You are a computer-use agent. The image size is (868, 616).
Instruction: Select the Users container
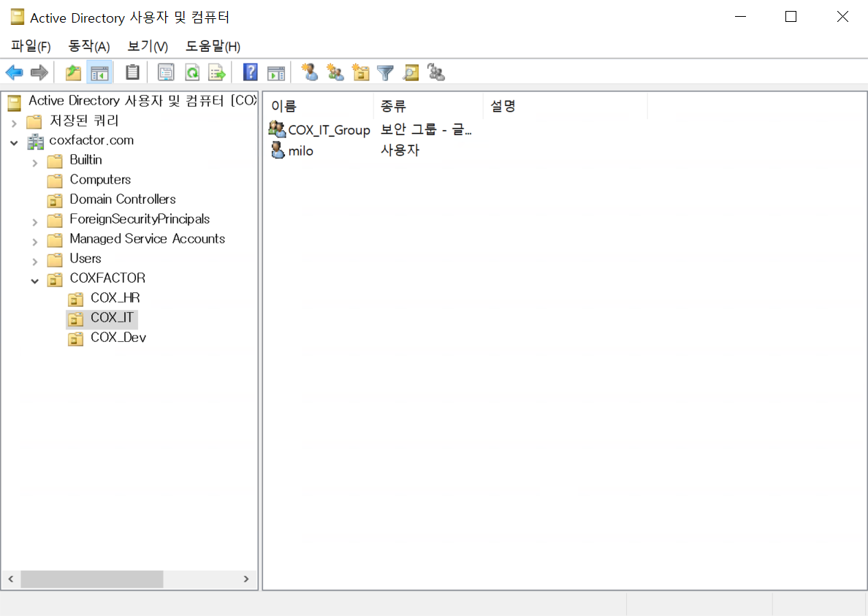(x=85, y=259)
